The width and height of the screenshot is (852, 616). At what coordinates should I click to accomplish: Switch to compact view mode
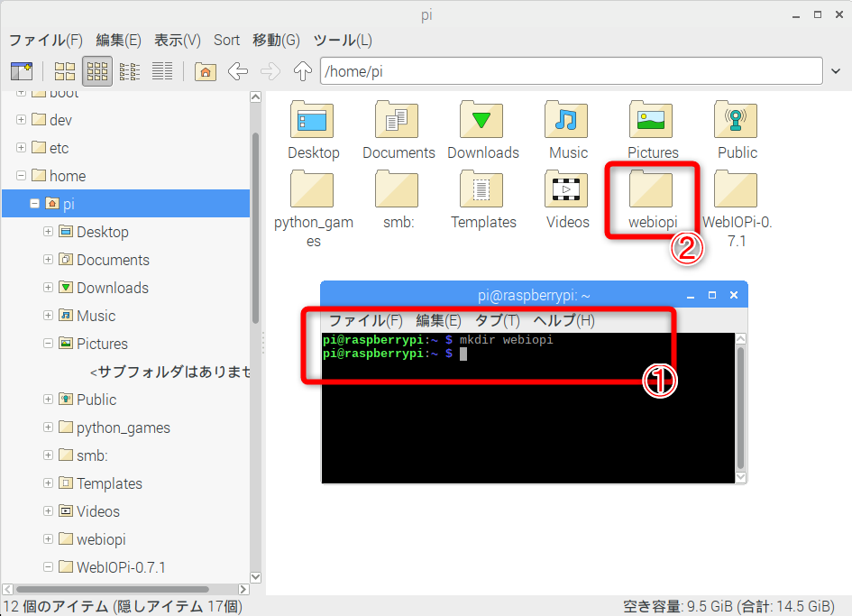(x=129, y=71)
